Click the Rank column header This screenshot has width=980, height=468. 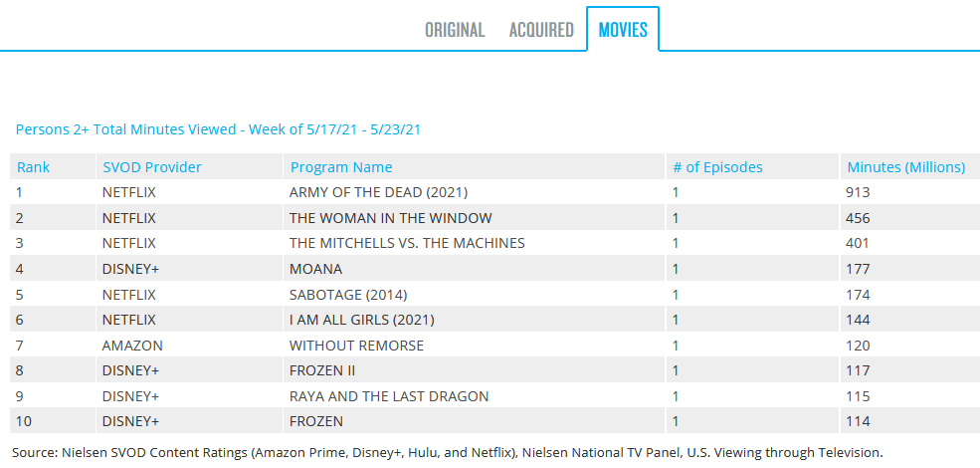(34, 167)
